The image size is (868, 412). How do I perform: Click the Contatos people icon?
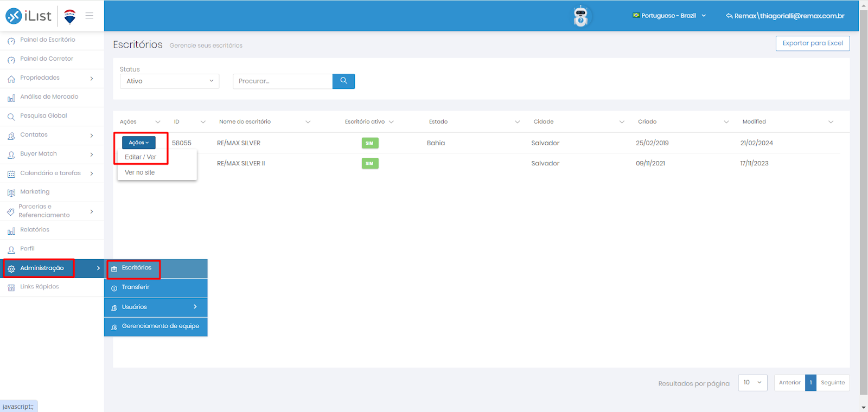click(x=11, y=136)
